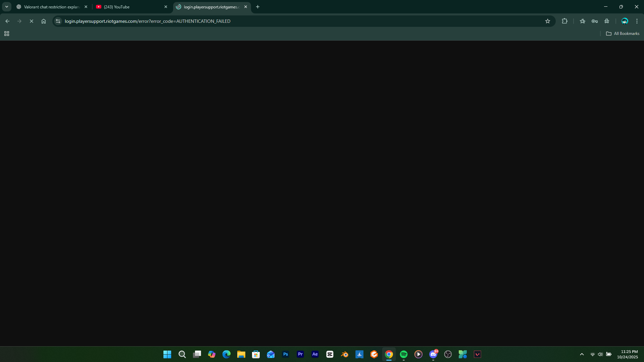Open Task View on taskbar
The width and height of the screenshot is (644, 362).
tap(197, 354)
